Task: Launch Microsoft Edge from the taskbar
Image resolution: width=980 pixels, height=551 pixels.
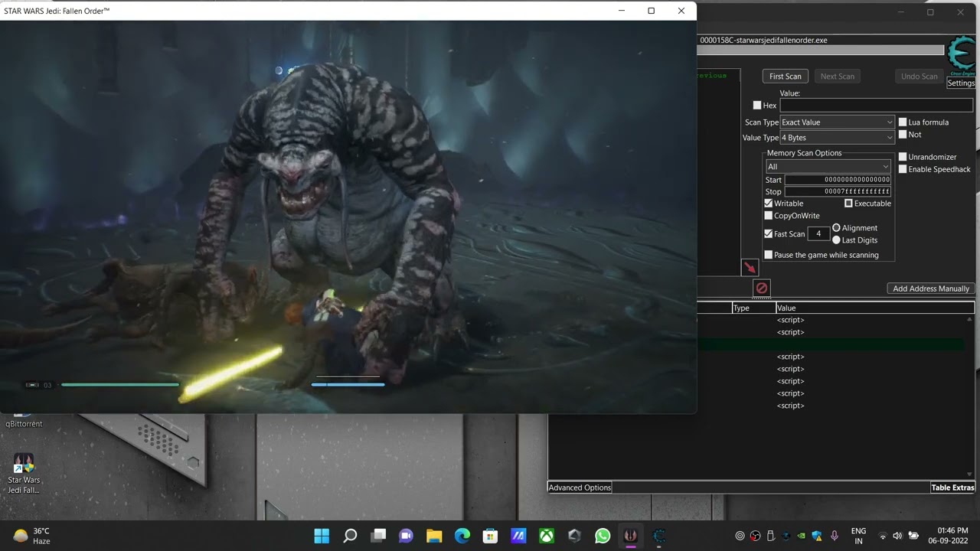Action: tap(462, 536)
